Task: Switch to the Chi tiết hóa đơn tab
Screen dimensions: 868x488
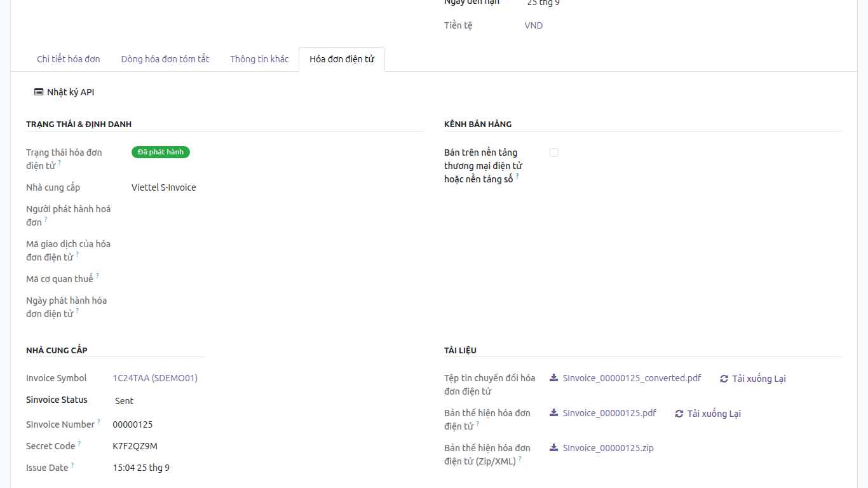Action: (69, 59)
